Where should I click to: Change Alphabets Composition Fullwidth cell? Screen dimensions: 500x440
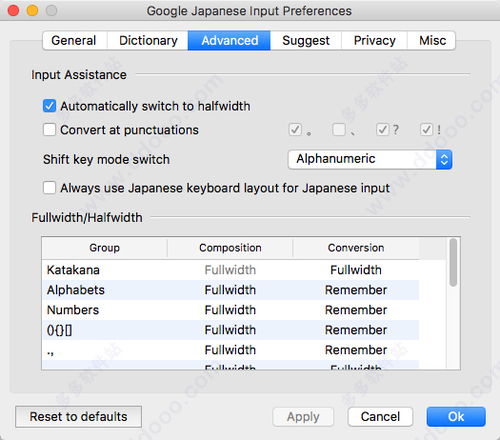pos(230,290)
